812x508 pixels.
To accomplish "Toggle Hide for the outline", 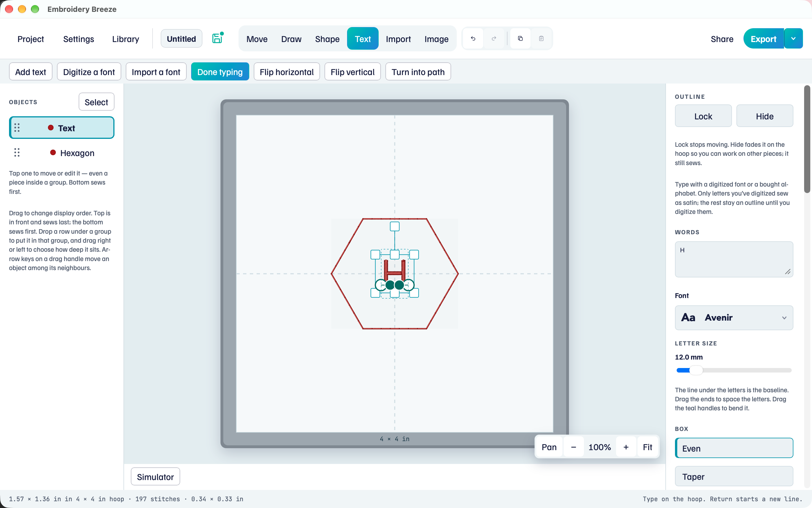I will [765, 116].
